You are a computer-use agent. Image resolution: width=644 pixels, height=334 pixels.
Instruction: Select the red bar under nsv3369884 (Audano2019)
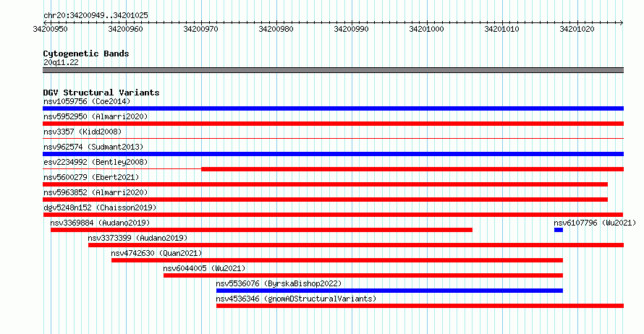[x=261, y=230]
